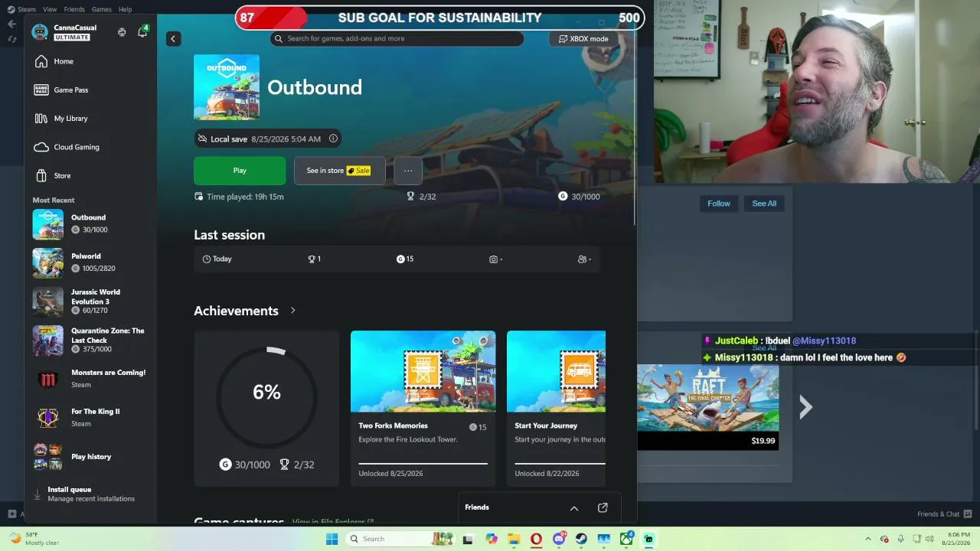Open the CannaCasual profile avatar
This screenshot has height=551, width=980.
coord(40,32)
